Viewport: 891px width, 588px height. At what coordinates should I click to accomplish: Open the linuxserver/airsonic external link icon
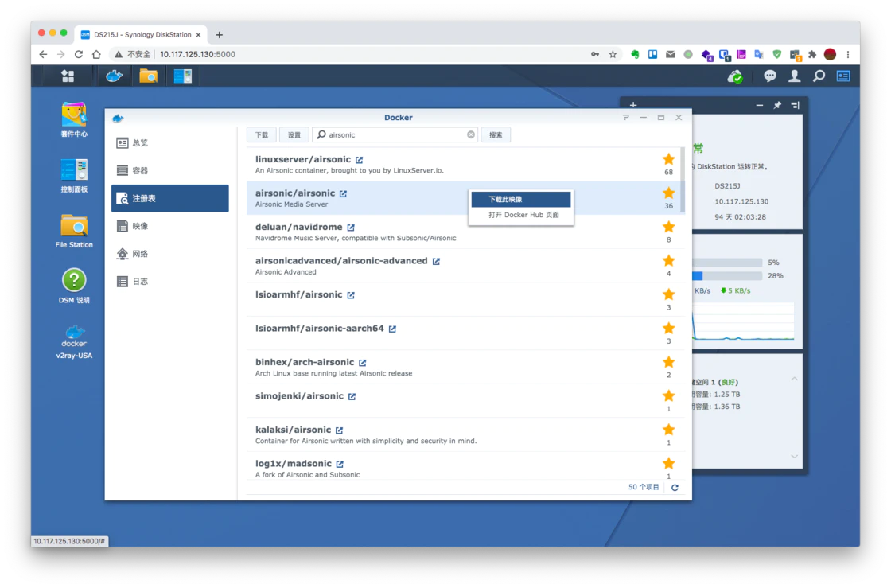pyautogui.click(x=360, y=160)
